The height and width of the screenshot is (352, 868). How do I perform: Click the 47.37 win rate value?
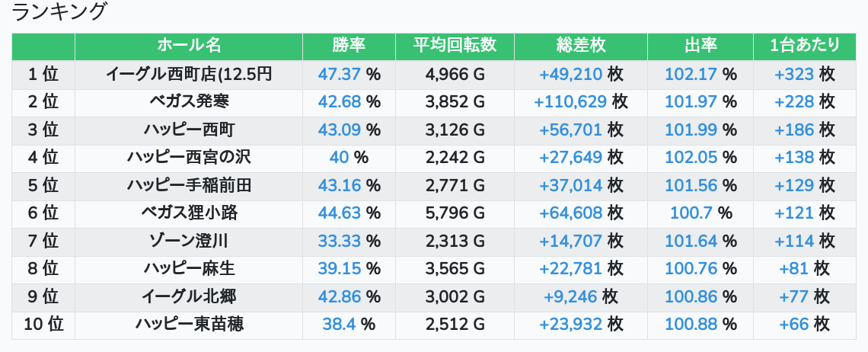coord(340,74)
